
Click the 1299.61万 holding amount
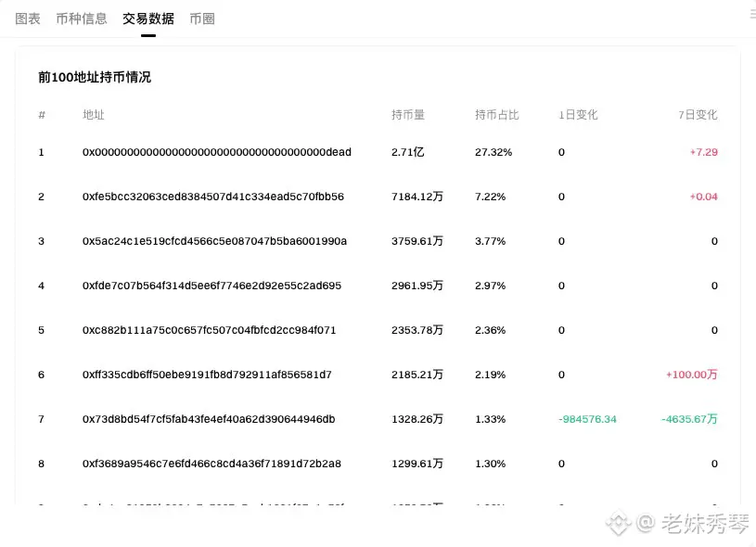click(x=417, y=464)
